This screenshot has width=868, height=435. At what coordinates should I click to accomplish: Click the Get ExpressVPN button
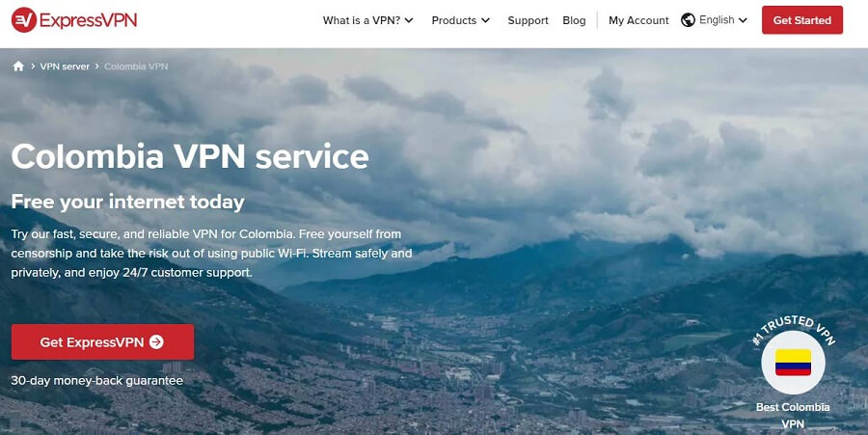102,342
